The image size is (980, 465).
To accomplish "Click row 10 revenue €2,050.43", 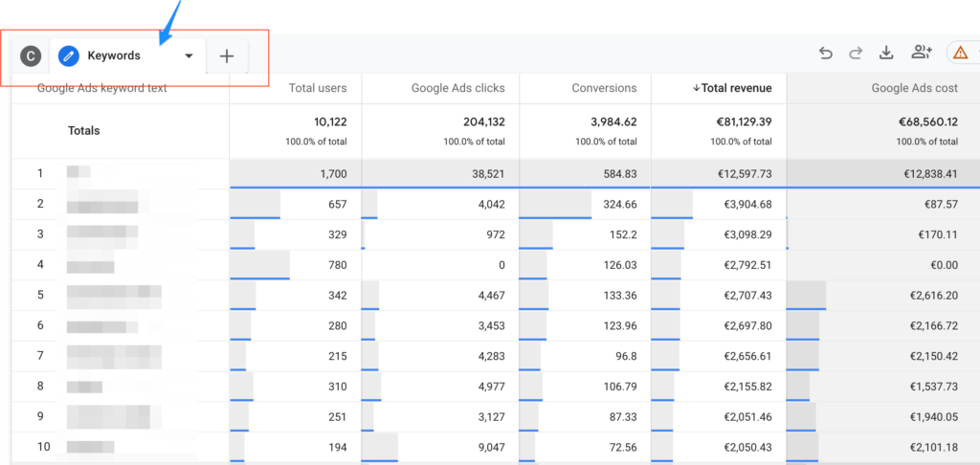I will (x=746, y=447).
